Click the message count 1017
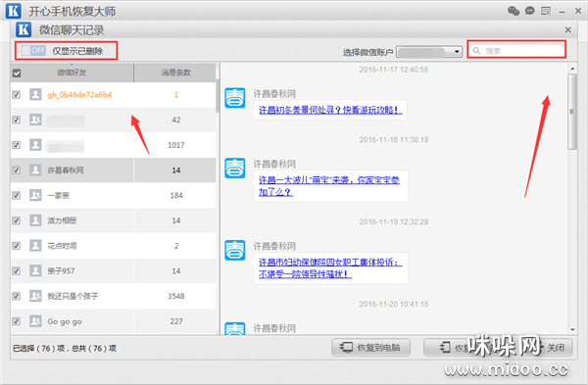 (176, 145)
